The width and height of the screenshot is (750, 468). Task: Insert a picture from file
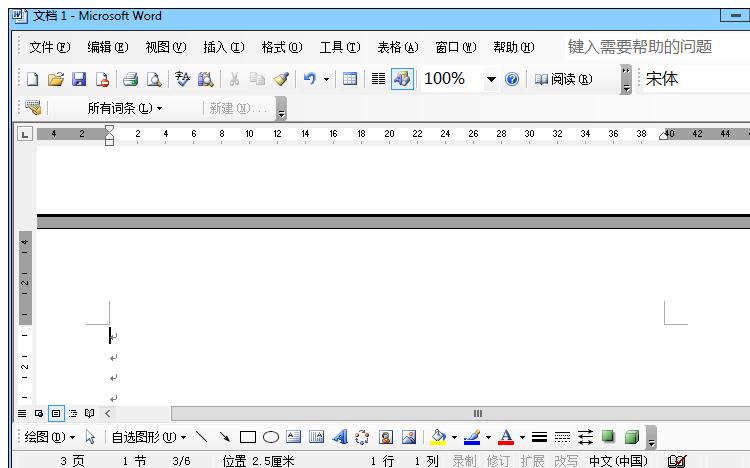[409, 437]
